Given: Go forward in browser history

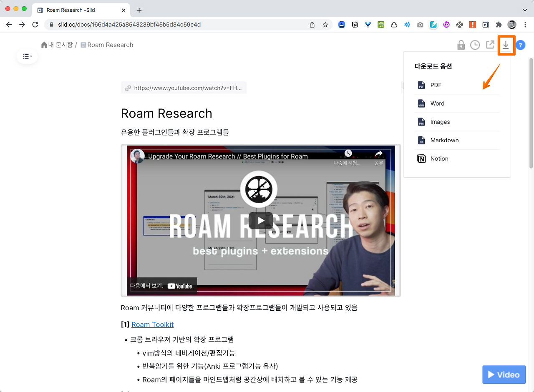Looking at the screenshot, I should tap(22, 25).
